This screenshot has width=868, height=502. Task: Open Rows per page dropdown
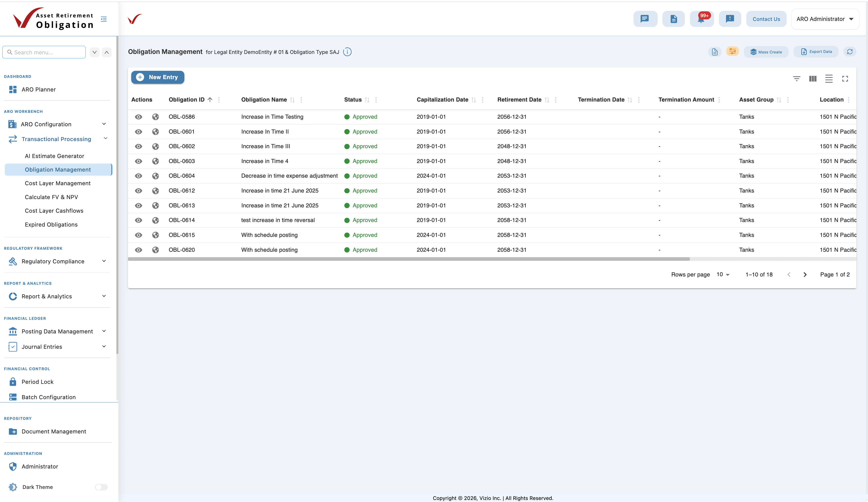tap(723, 275)
